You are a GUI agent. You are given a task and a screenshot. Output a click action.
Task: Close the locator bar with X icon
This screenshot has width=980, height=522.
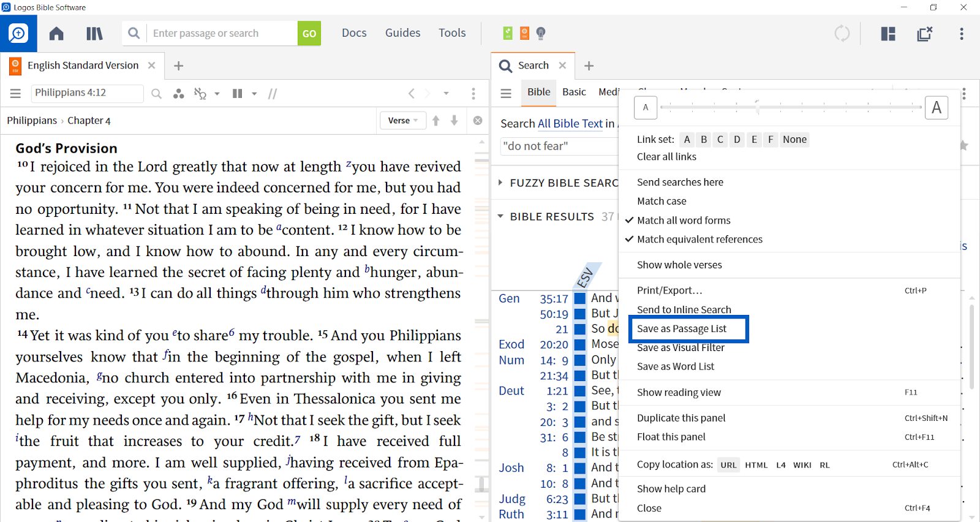pyautogui.click(x=478, y=121)
